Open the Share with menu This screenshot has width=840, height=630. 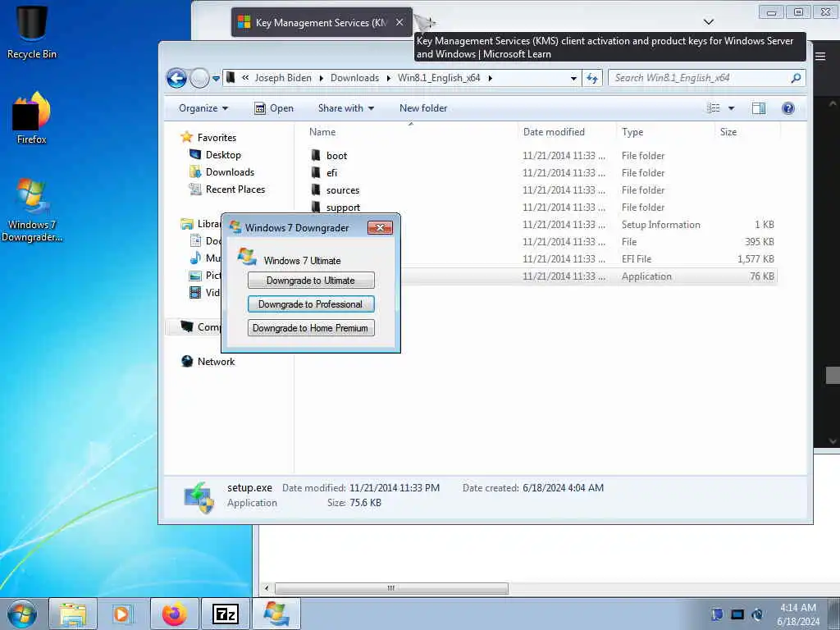[x=345, y=108]
